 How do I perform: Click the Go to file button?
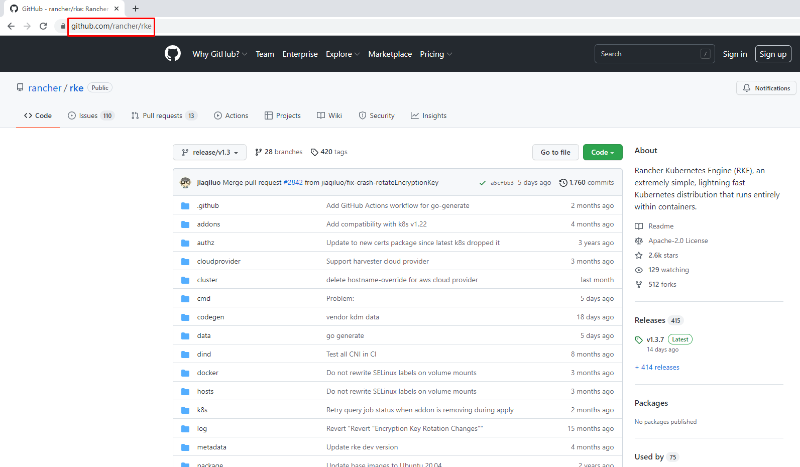pyautogui.click(x=555, y=152)
